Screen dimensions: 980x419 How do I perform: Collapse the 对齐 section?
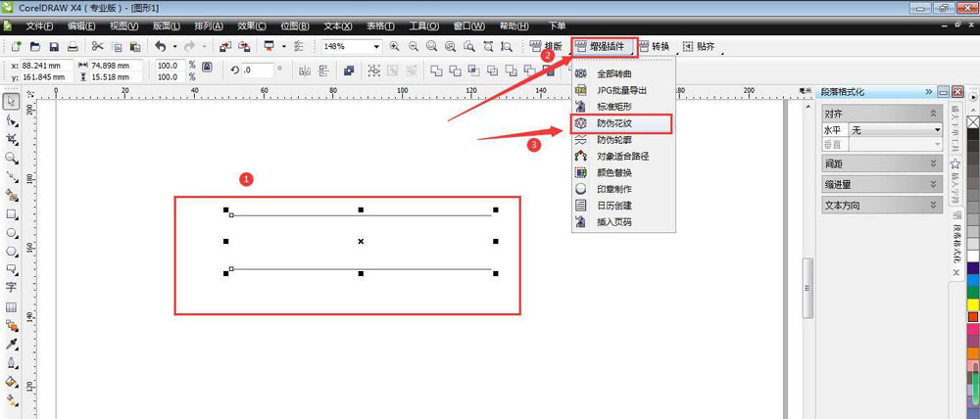click(933, 114)
